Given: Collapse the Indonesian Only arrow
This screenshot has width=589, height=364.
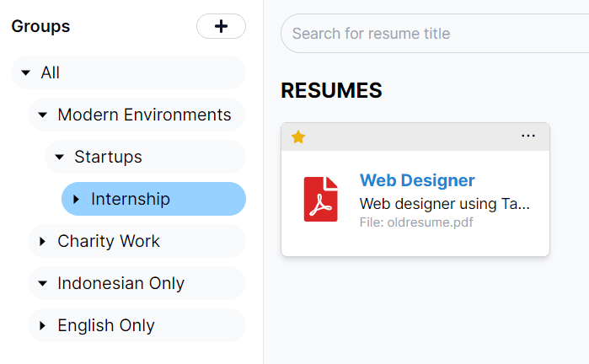Looking at the screenshot, I should 43,283.
